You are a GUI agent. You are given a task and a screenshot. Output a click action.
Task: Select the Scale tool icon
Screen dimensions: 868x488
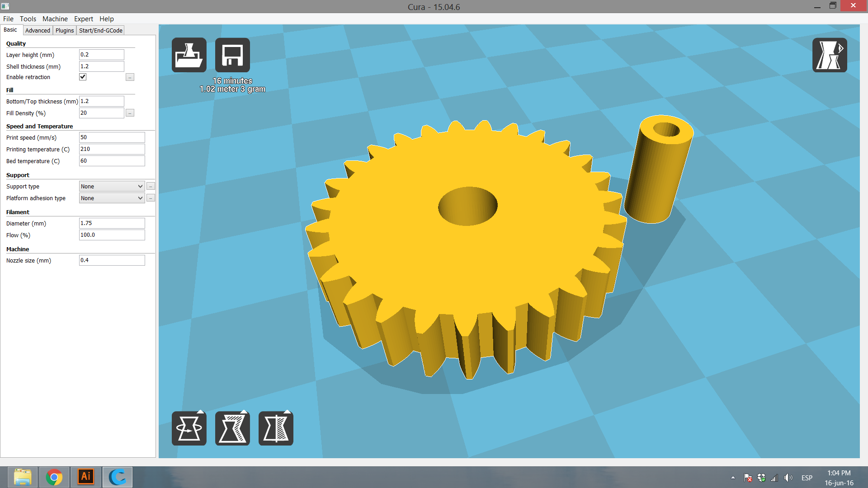pyautogui.click(x=232, y=428)
